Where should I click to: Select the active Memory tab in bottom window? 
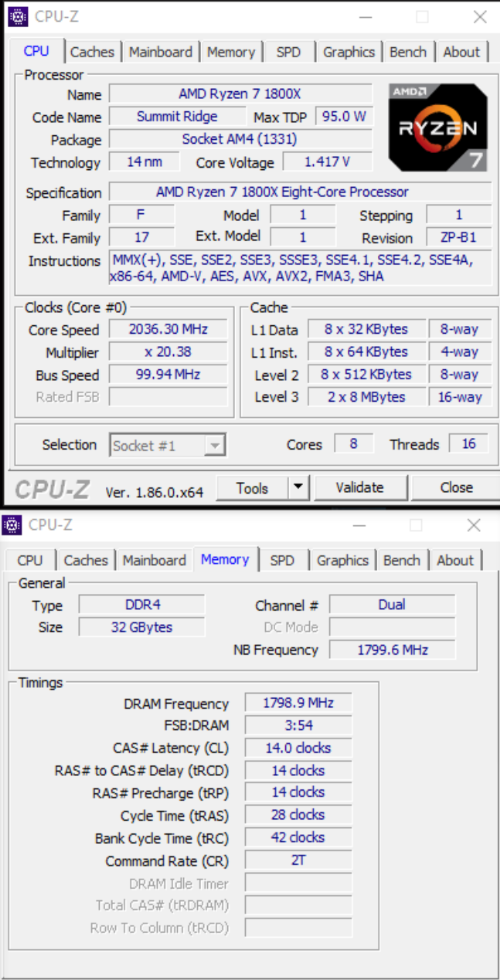coord(225,559)
